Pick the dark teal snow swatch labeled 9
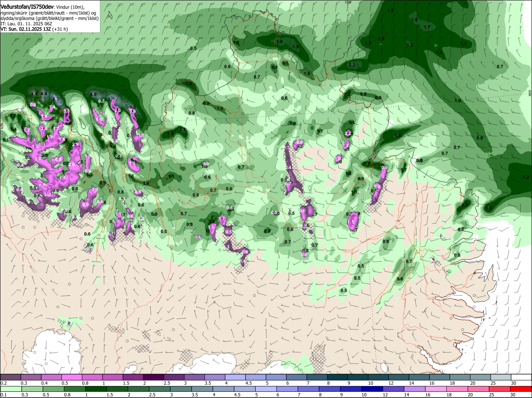Image resolution: width=532 pixels, height=398 pixels. (x=358, y=377)
